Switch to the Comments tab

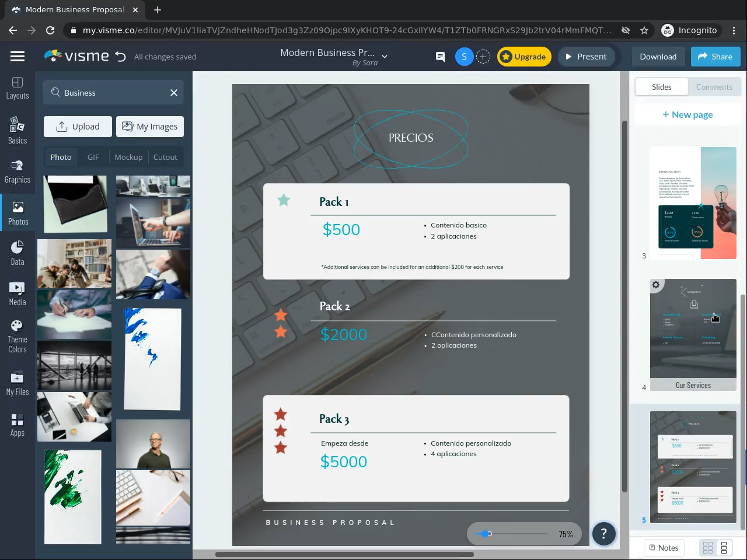714,87
